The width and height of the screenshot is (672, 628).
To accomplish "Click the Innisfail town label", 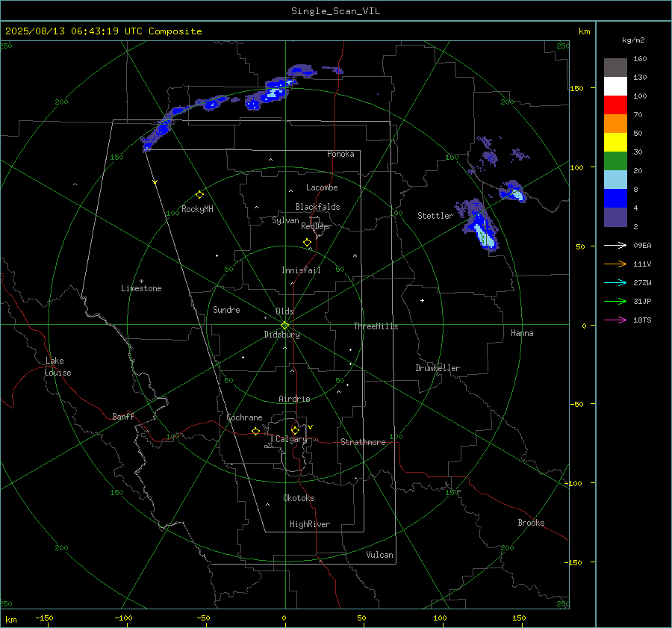I will (x=301, y=270).
